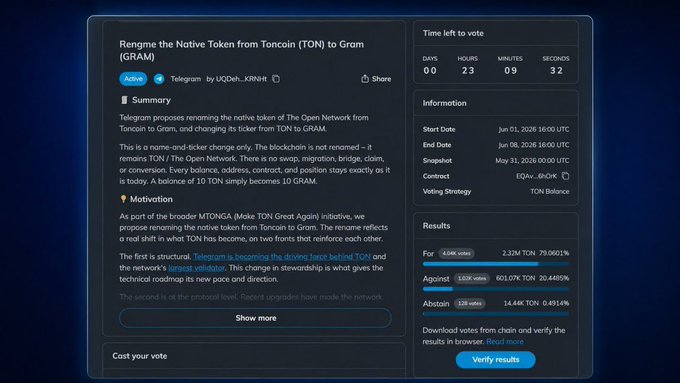Click the Abstain votes progress bar
680x383 pixels.
[x=496, y=314]
